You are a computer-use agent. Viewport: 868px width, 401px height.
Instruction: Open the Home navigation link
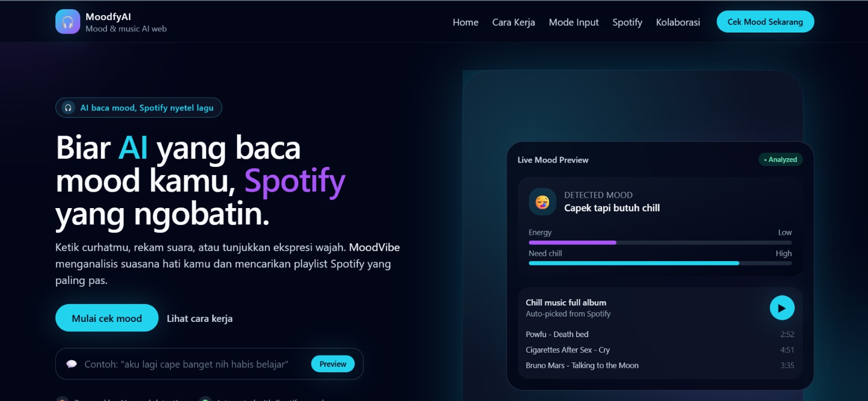point(465,22)
